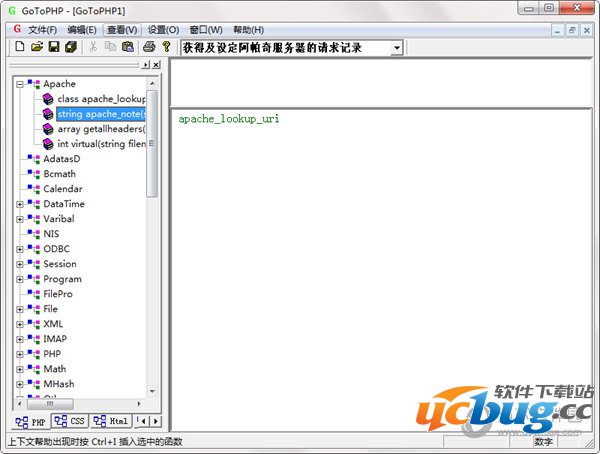This screenshot has width=600, height=454.
Task: Open help via the question mark icon
Action: coord(166,47)
